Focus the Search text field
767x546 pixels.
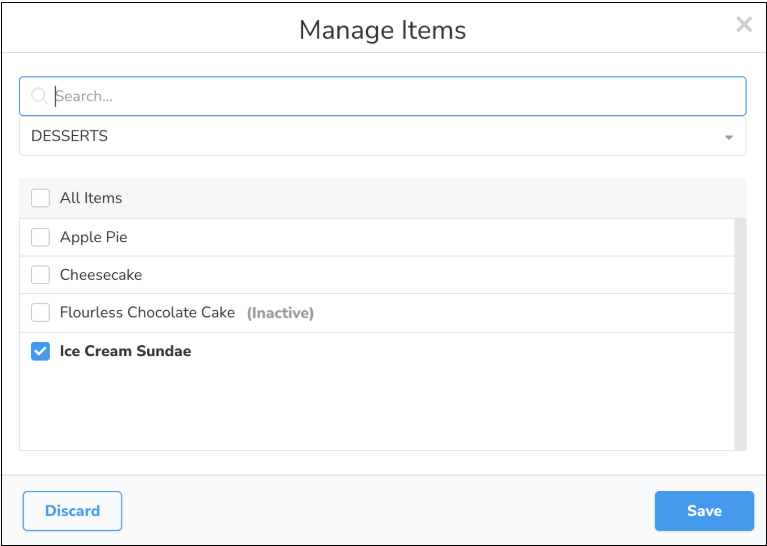(390, 97)
